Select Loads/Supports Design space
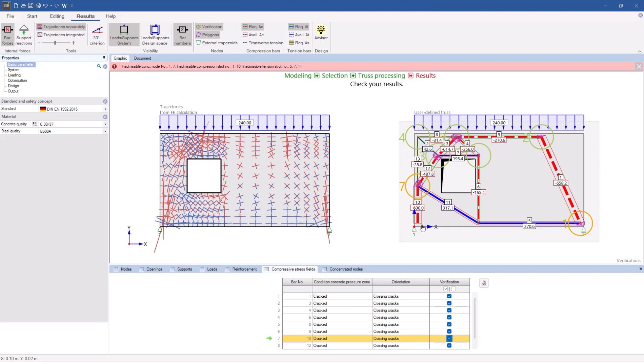This screenshot has width=644, height=362. pos(155,34)
